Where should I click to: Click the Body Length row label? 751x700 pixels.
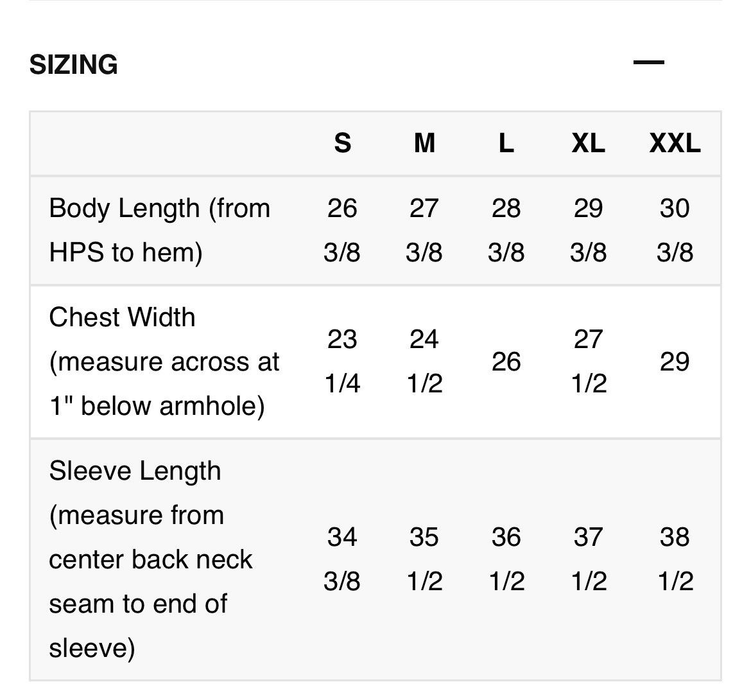[159, 230]
